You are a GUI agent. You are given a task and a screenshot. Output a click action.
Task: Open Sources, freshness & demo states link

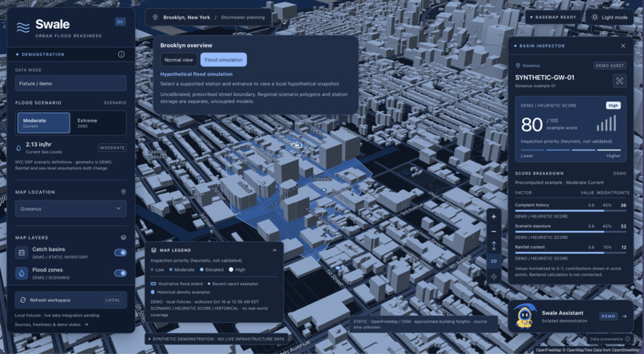pos(51,324)
